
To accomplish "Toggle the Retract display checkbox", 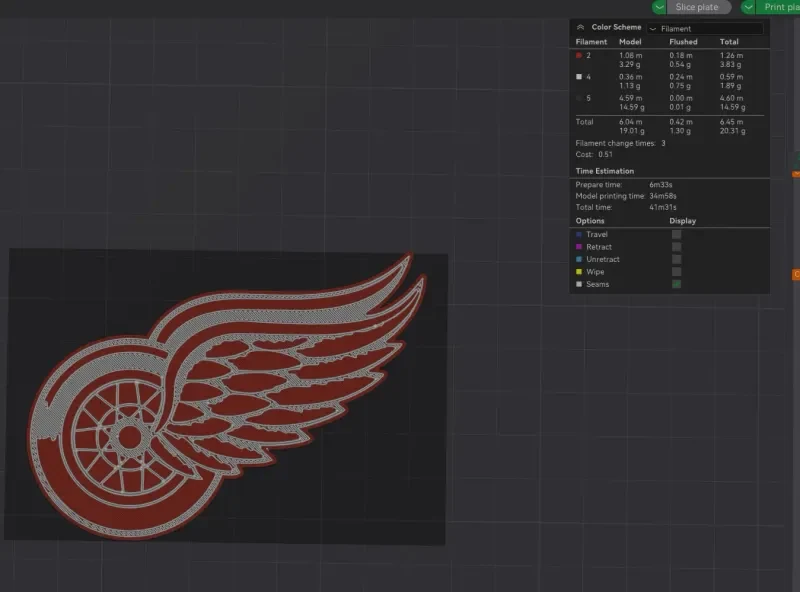I will point(677,247).
